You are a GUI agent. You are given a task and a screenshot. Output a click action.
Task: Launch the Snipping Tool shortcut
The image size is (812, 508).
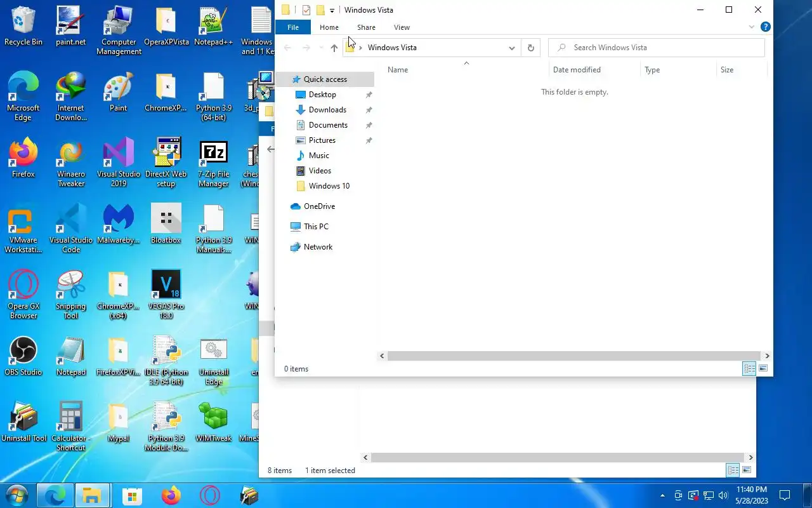tap(70, 295)
